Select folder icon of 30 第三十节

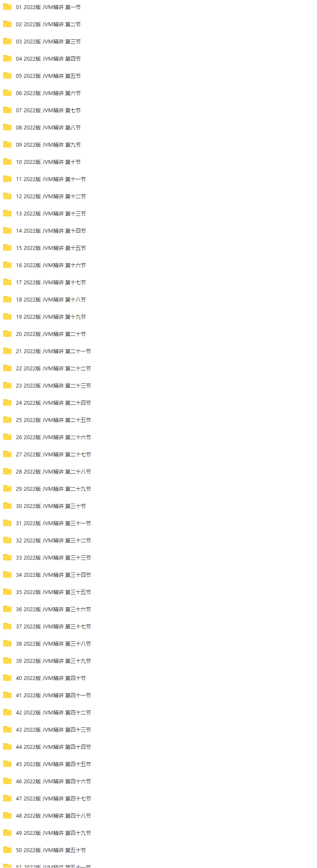[7, 506]
